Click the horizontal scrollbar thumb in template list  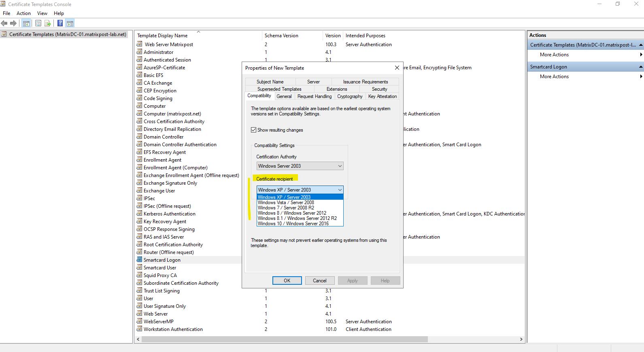[x=285, y=339]
